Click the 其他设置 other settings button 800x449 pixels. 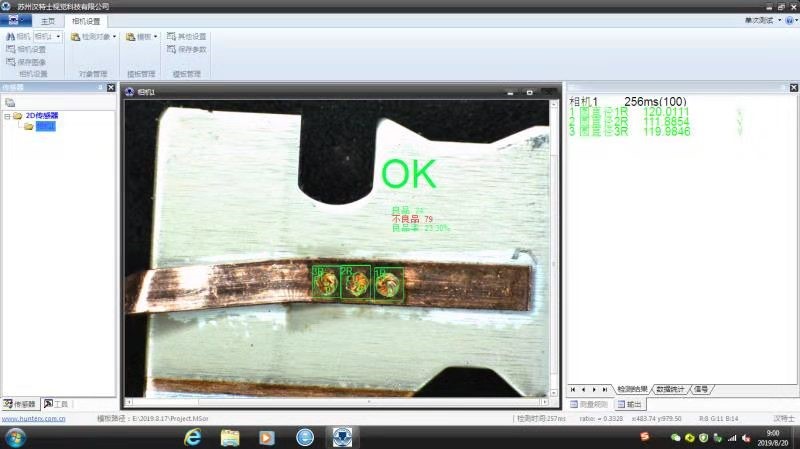[x=186, y=37]
